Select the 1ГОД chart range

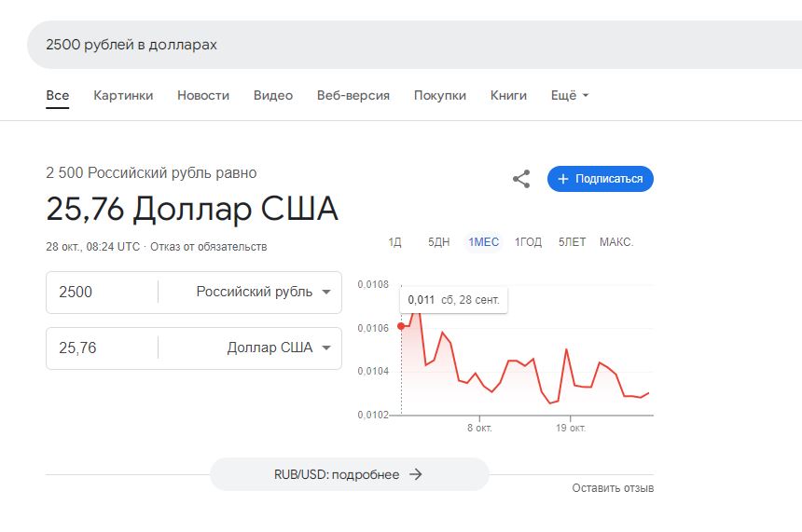click(x=528, y=241)
